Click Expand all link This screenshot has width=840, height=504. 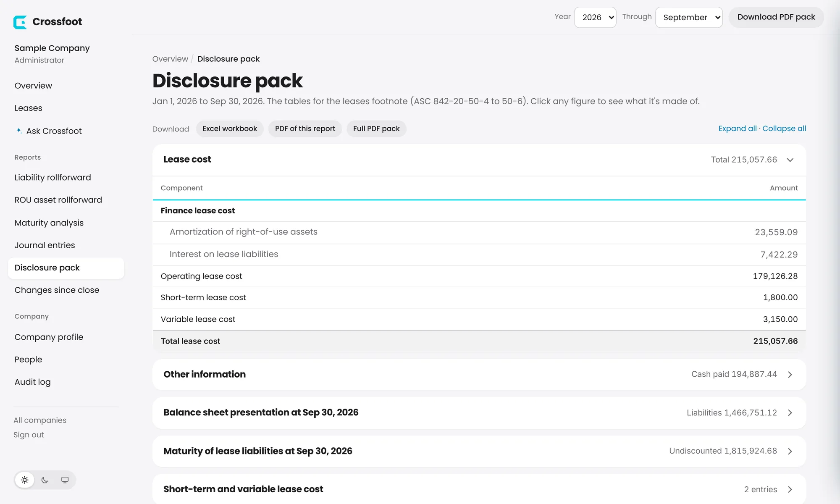(738, 129)
